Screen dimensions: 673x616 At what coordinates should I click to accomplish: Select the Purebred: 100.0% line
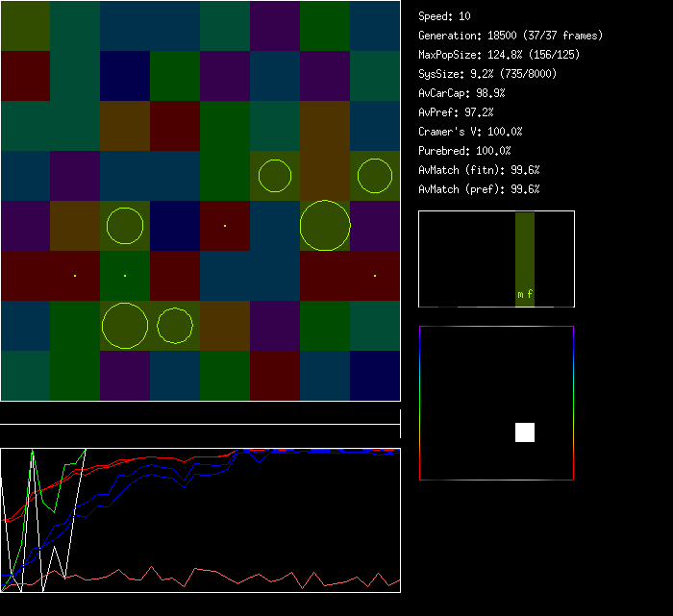464,151
